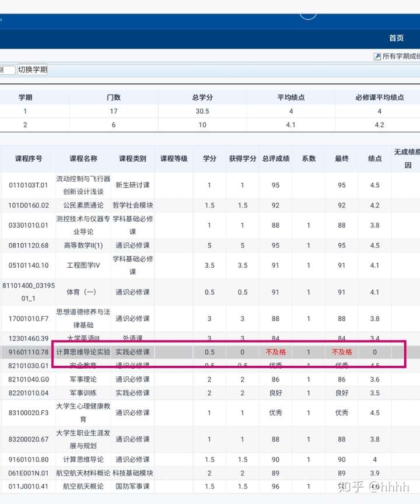Click the 课程序号 column header
This screenshot has height=504, width=420.
pyautogui.click(x=28, y=159)
